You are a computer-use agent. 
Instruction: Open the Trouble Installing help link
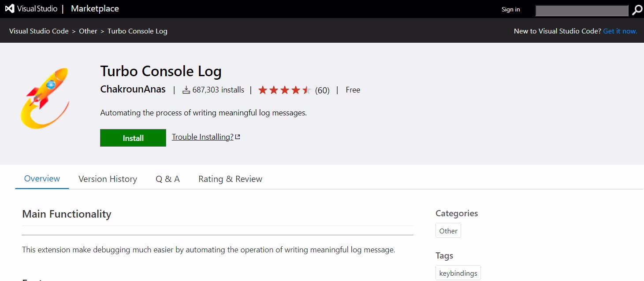point(203,137)
